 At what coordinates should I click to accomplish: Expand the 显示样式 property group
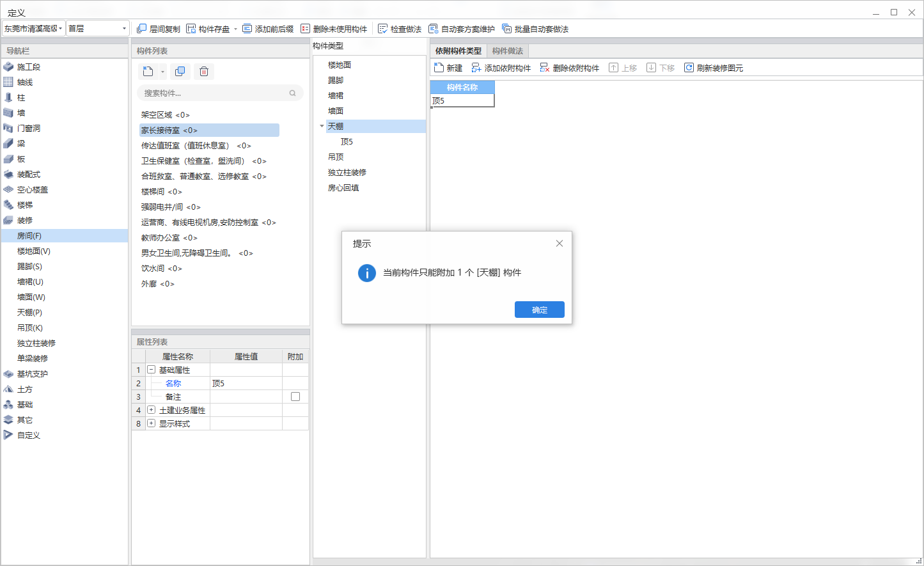(151, 423)
